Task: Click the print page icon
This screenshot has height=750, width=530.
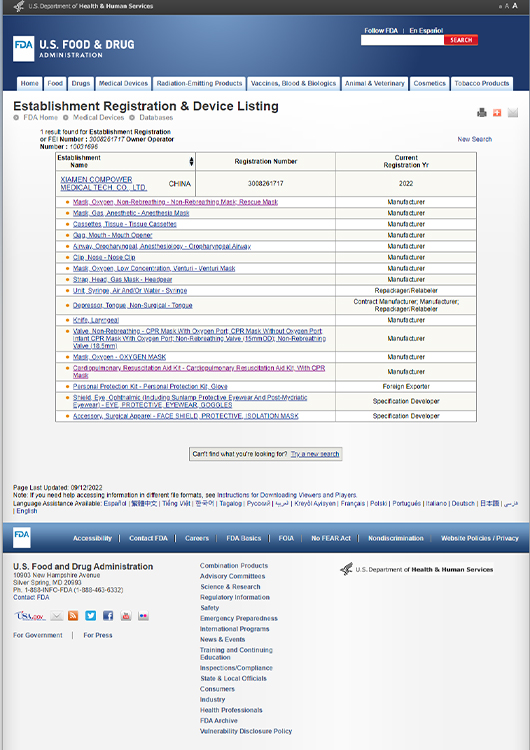Action: [x=482, y=112]
